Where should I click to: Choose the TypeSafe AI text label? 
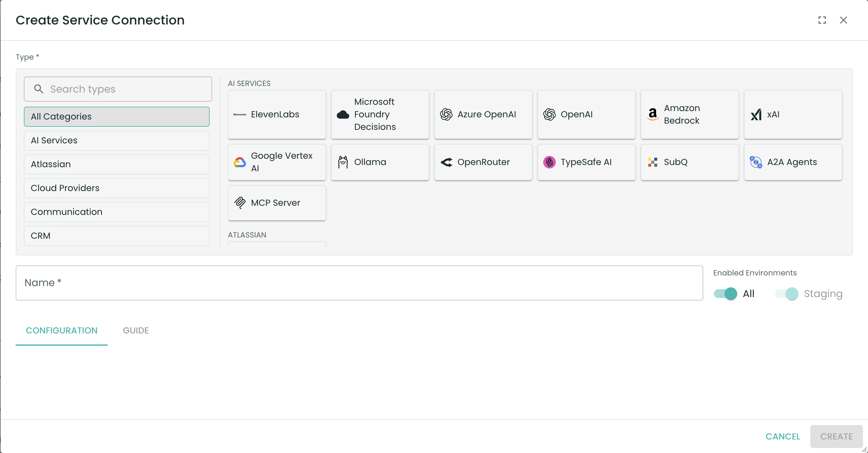point(586,162)
